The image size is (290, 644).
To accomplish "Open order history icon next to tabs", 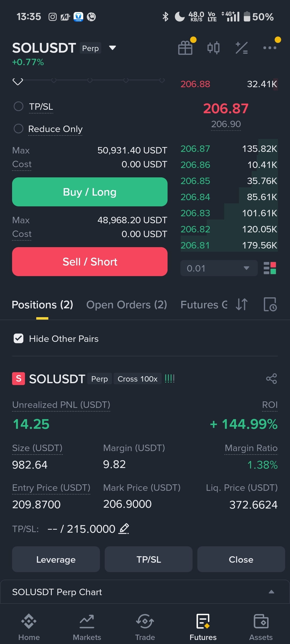I will point(270,304).
